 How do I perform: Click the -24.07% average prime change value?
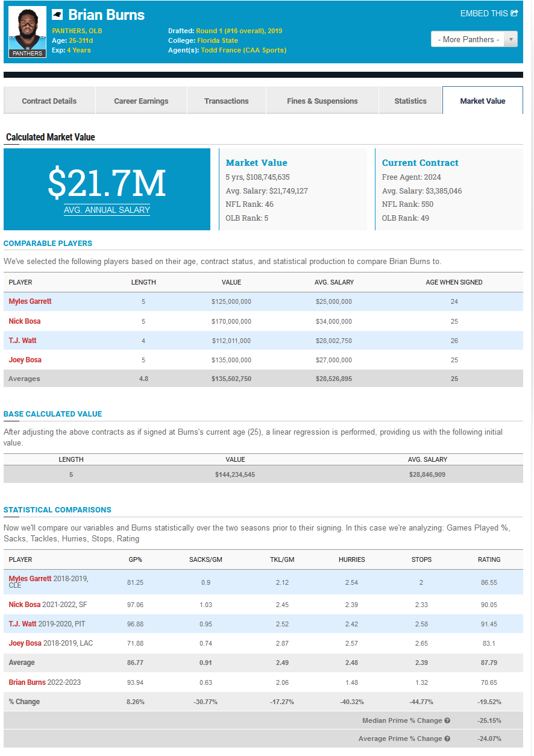coord(489,739)
